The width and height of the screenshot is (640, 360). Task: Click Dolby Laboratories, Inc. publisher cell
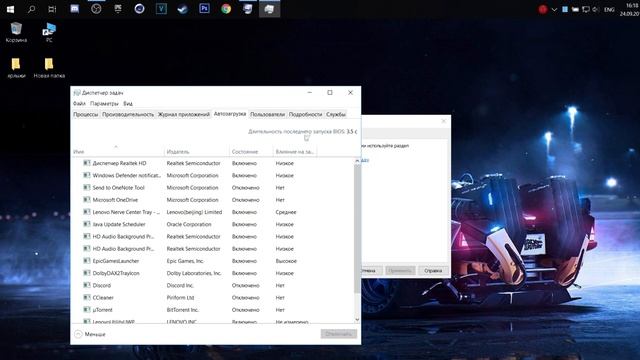[194, 273]
